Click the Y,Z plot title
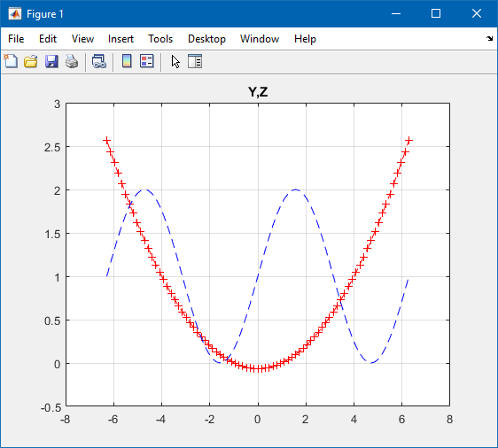498x448 pixels. point(258,92)
